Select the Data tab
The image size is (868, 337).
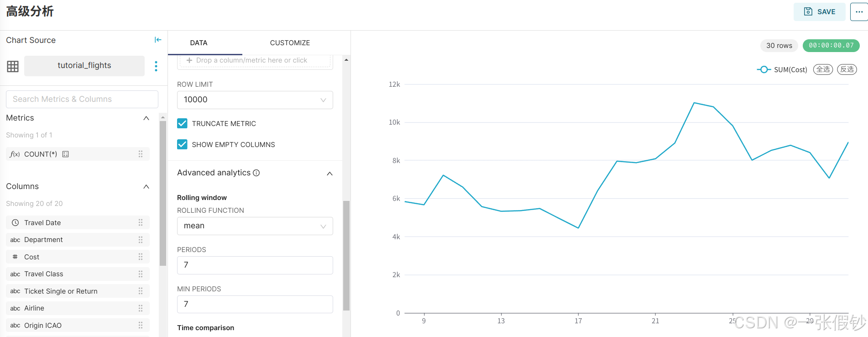(199, 43)
